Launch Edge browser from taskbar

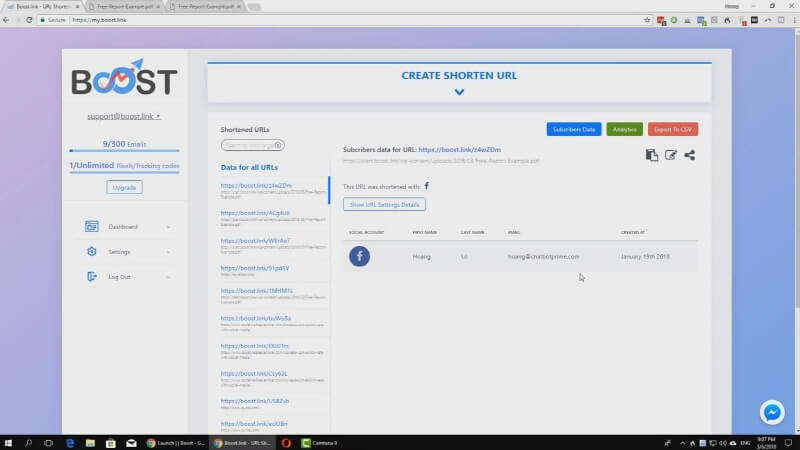[70, 443]
